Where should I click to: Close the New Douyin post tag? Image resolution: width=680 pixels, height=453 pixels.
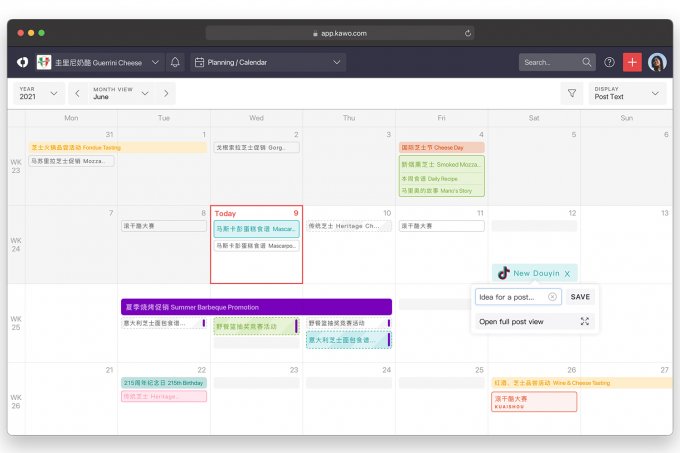pyautogui.click(x=567, y=273)
